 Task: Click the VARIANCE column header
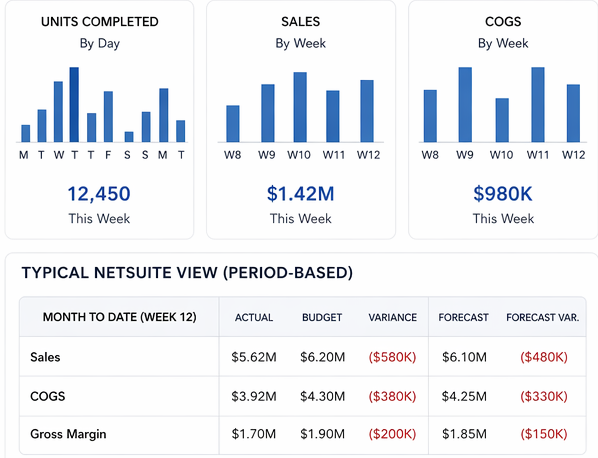tap(392, 317)
